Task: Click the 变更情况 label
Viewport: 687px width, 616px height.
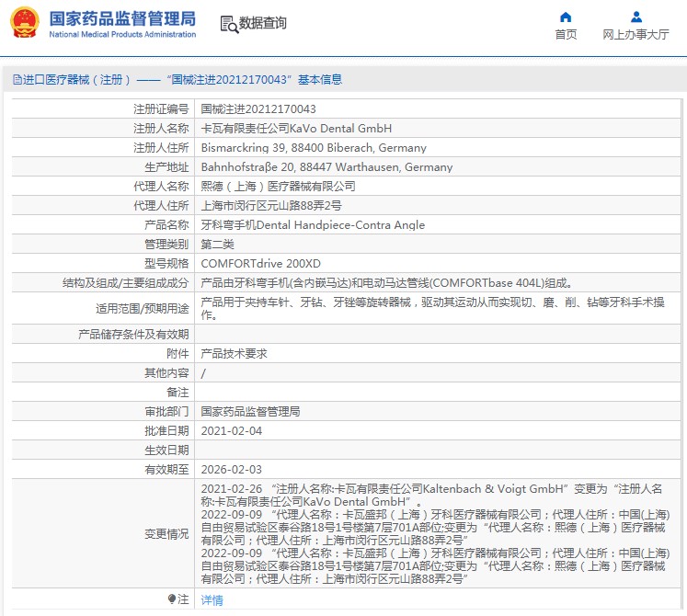Action: point(166,533)
